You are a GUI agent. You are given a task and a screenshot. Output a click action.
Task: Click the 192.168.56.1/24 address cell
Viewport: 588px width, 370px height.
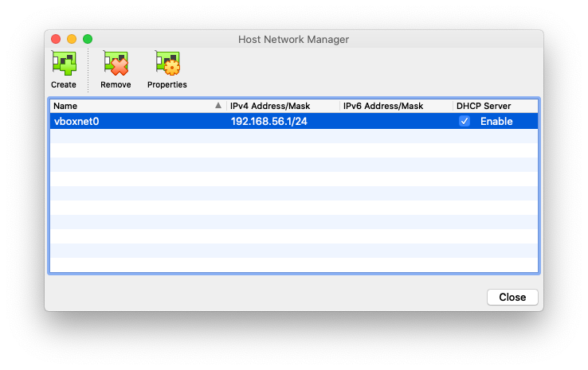[x=269, y=121]
